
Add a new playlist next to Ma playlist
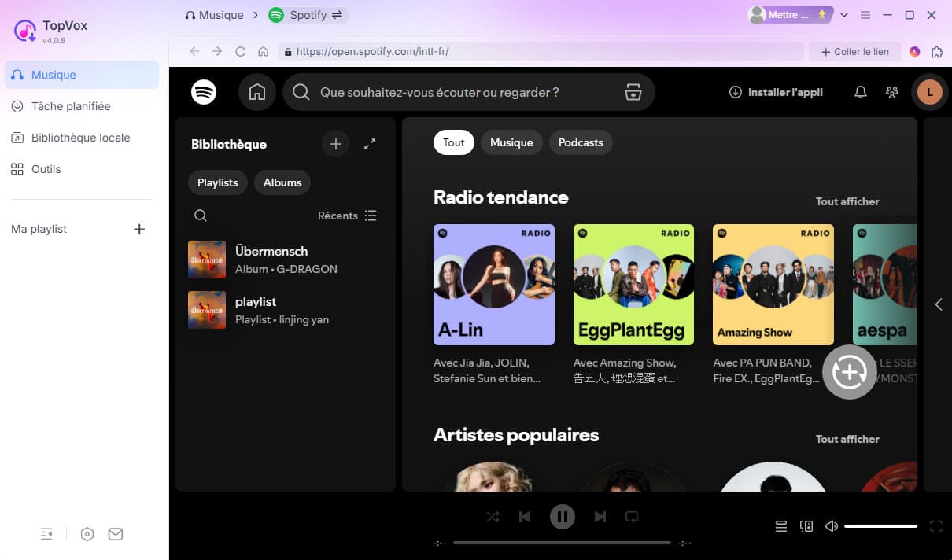pos(139,229)
